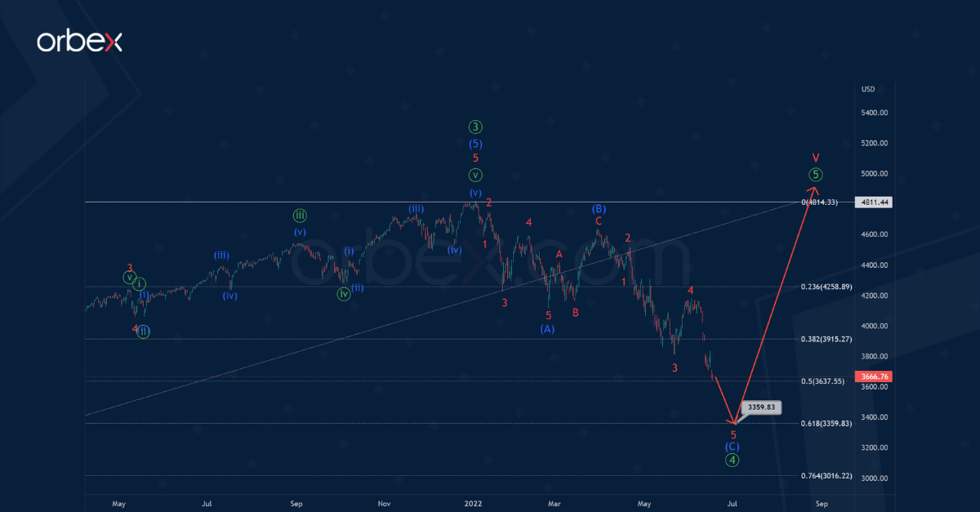The width and height of the screenshot is (980, 512).
Task: Click the 5000.00 price axis label
Action: tap(875, 174)
